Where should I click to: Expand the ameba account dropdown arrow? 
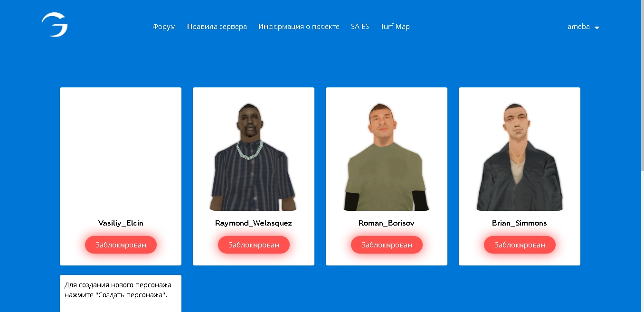(597, 28)
